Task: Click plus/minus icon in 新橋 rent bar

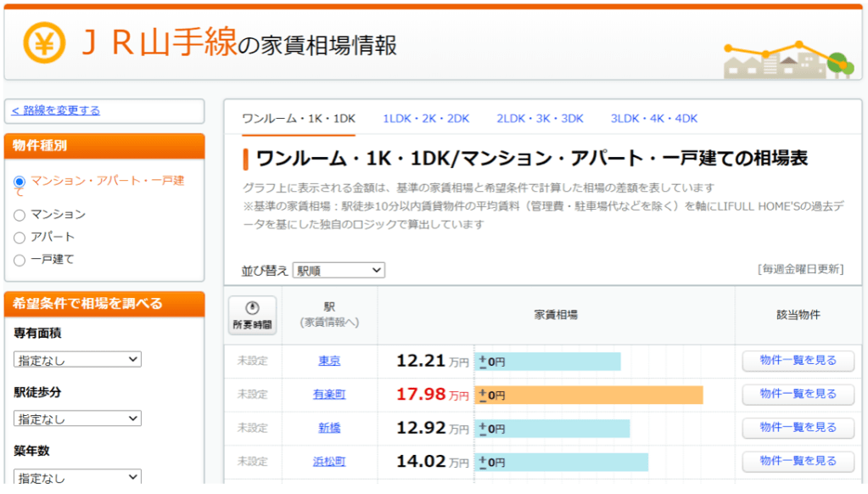Action: [x=483, y=429]
